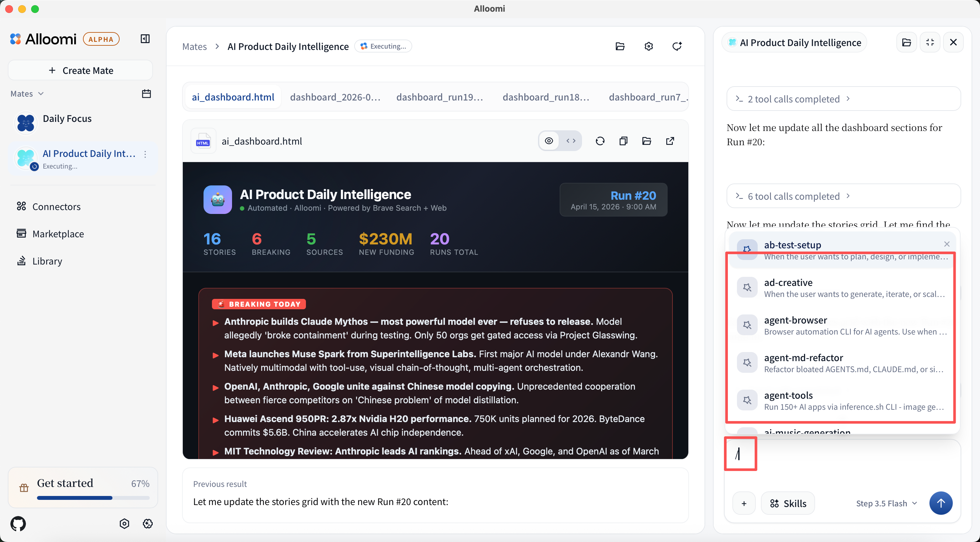Open the more options for AI Product mate
The width and height of the screenshot is (980, 542).
[145, 154]
